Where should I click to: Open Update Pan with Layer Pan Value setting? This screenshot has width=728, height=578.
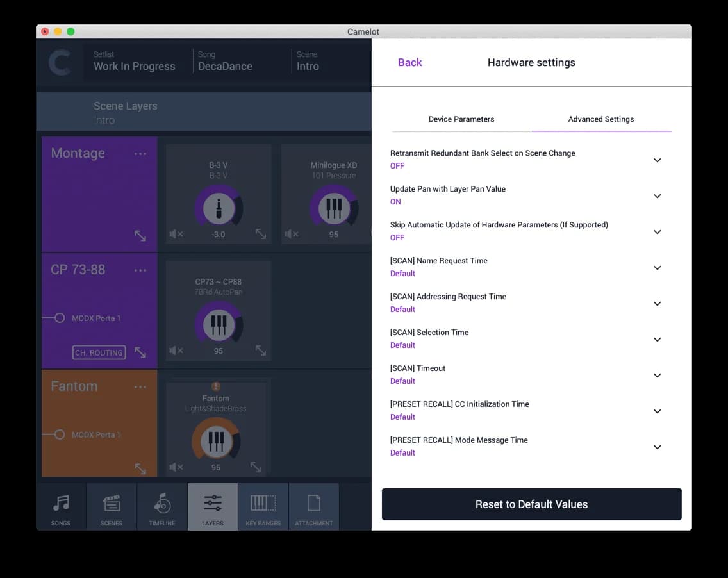click(x=657, y=195)
